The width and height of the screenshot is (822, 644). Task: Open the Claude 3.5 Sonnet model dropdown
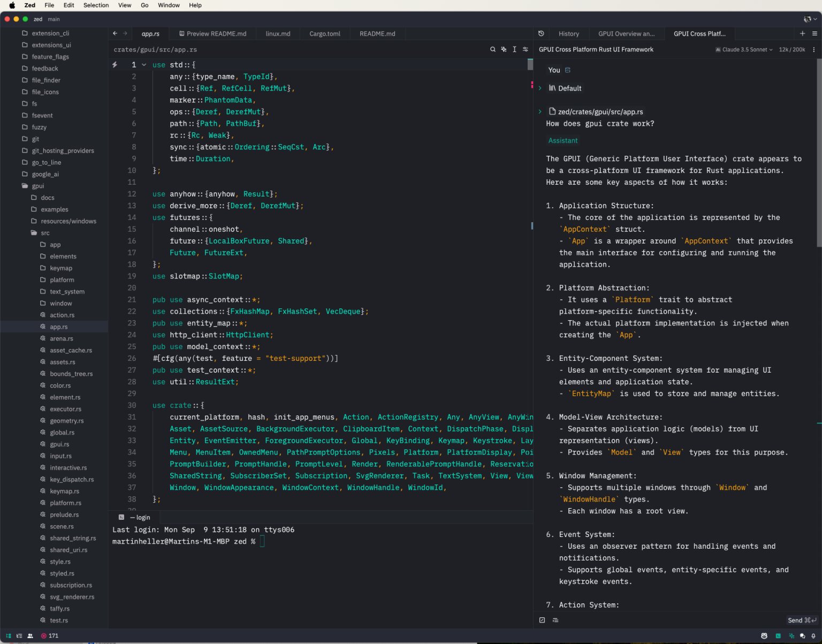tap(744, 49)
